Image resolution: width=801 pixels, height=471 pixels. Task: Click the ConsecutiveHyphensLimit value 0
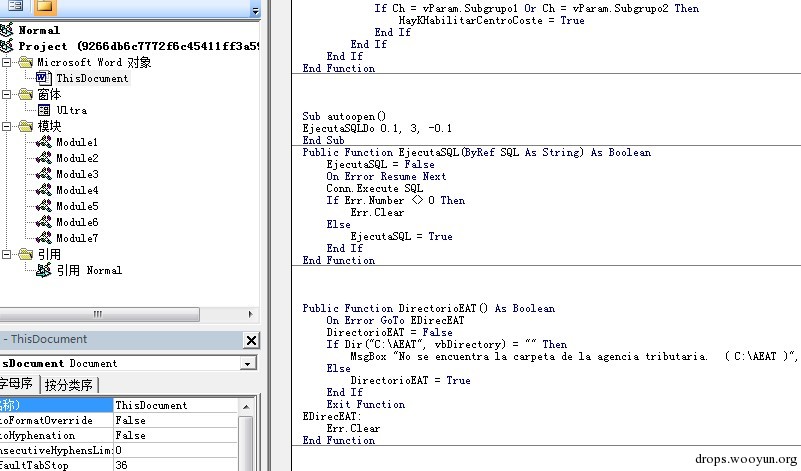point(175,450)
